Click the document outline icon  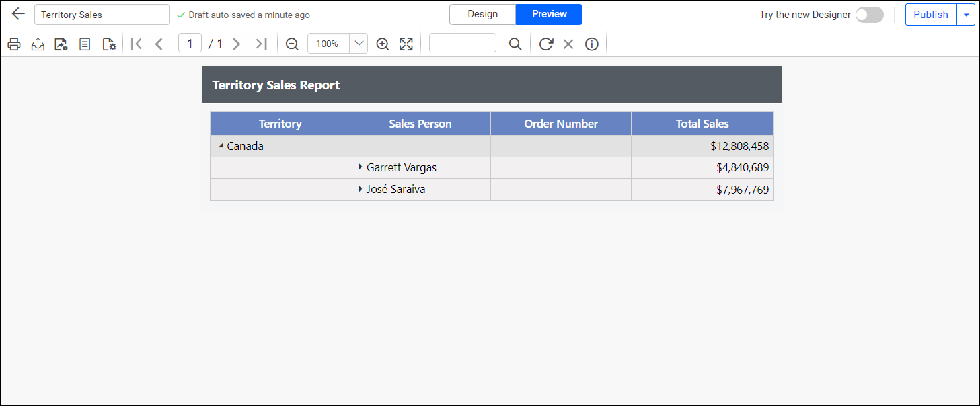tap(84, 43)
